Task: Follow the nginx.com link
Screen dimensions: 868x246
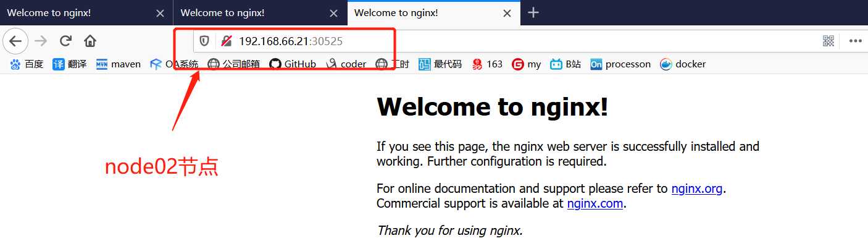Action: click(595, 203)
